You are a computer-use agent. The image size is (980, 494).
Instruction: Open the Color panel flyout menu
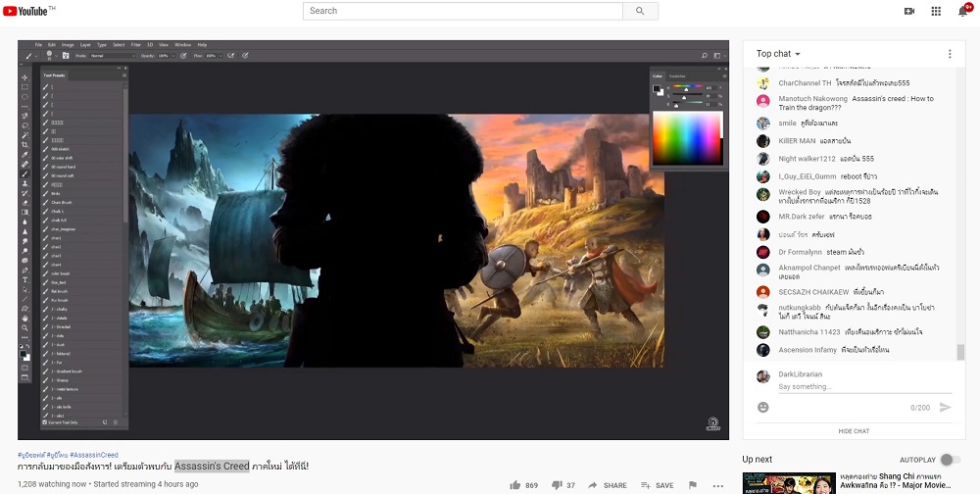coord(724,76)
